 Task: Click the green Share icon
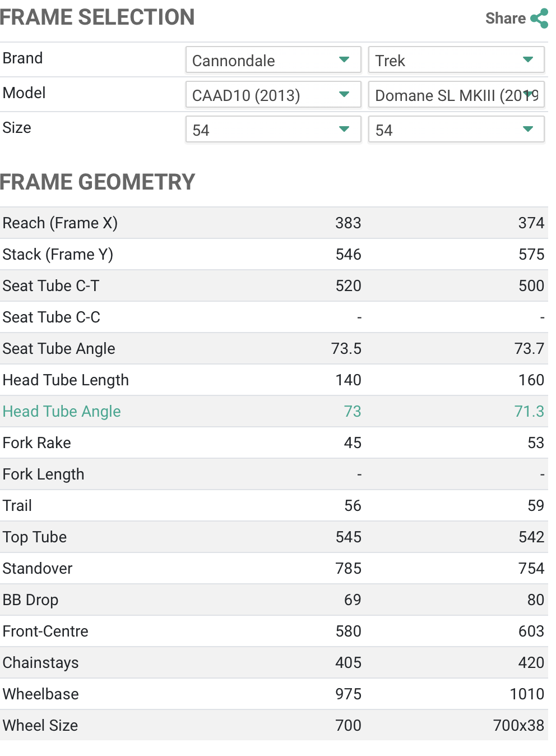click(539, 19)
